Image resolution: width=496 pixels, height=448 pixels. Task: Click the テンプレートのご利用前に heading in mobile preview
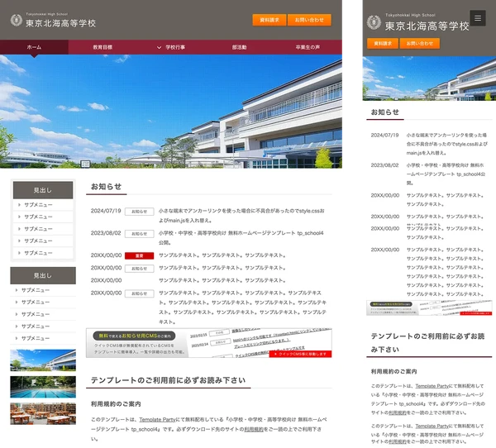tap(427, 343)
